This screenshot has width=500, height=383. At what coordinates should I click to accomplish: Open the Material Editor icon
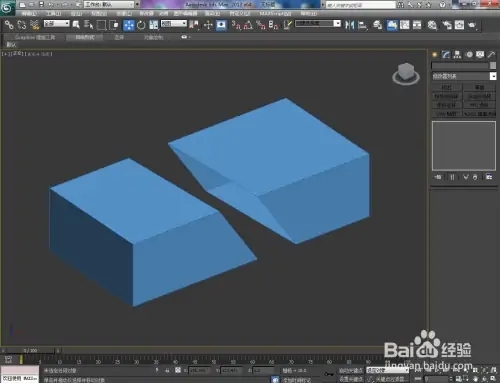pyautogui.click(x=432, y=25)
